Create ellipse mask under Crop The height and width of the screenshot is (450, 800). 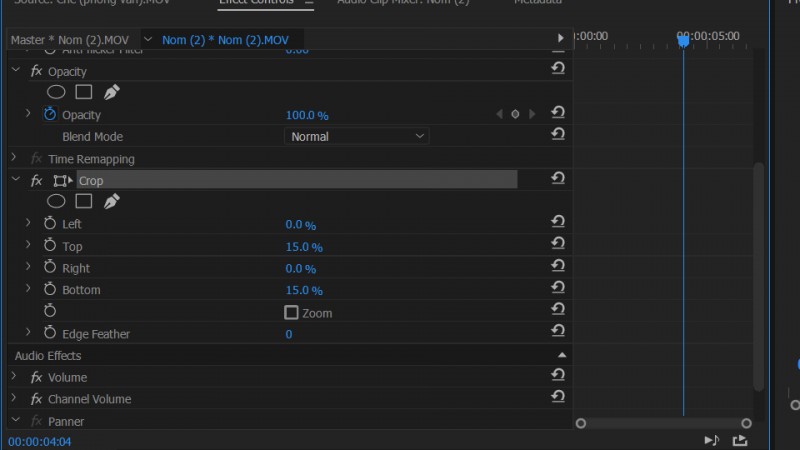pyautogui.click(x=56, y=202)
